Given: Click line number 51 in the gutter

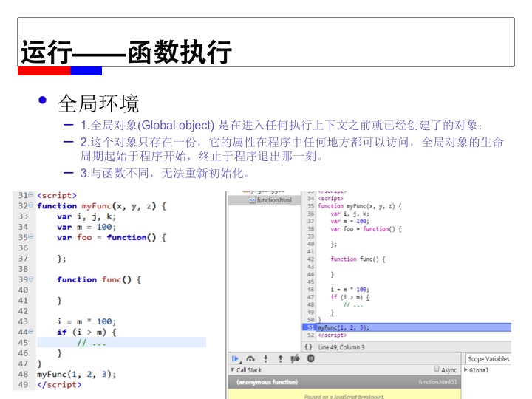Looking at the screenshot, I should [x=310, y=327].
